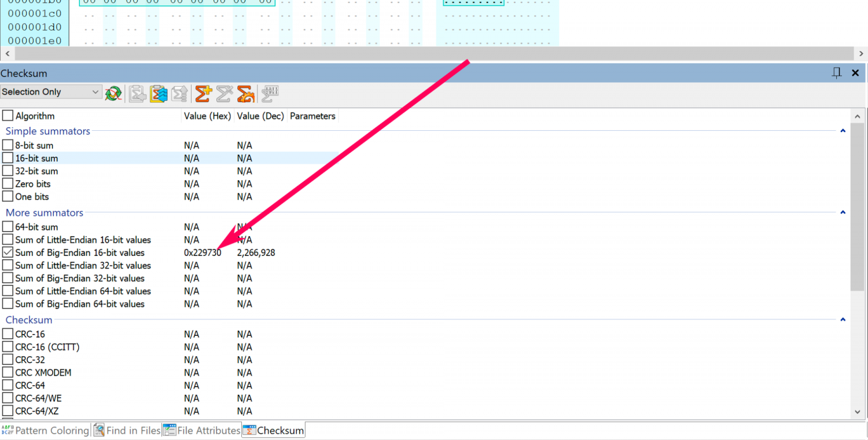Click the hex offset 000001c0
Viewport: 868px width, 440px height.
coord(34,13)
